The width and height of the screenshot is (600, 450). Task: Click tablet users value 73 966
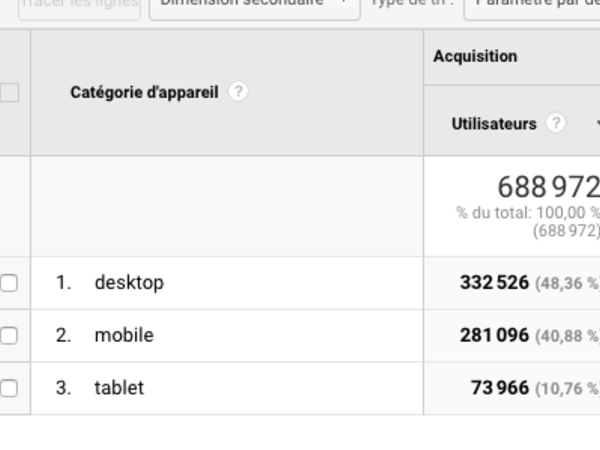click(500, 388)
